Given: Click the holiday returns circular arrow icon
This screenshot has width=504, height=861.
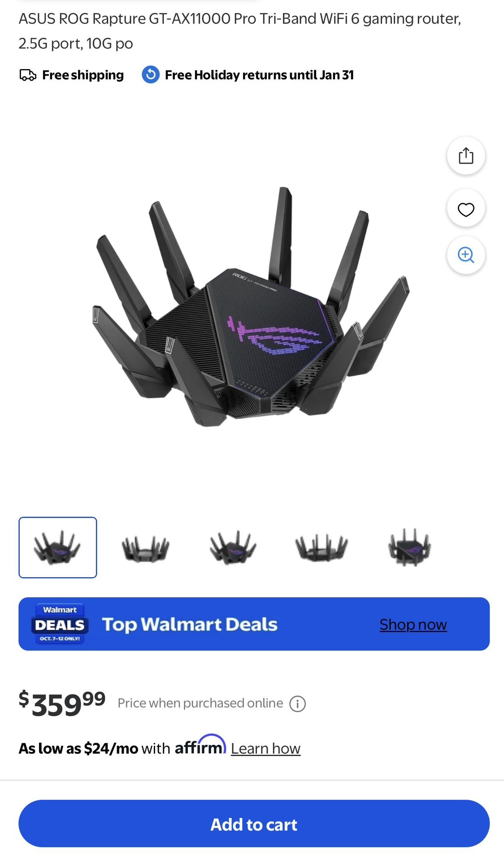Looking at the screenshot, I should 151,74.
